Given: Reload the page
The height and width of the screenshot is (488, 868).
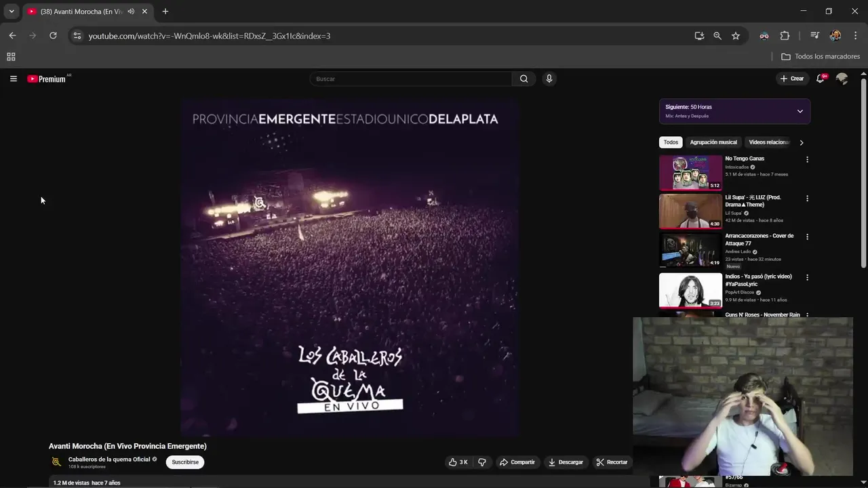Looking at the screenshot, I should pyautogui.click(x=53, y=36).
